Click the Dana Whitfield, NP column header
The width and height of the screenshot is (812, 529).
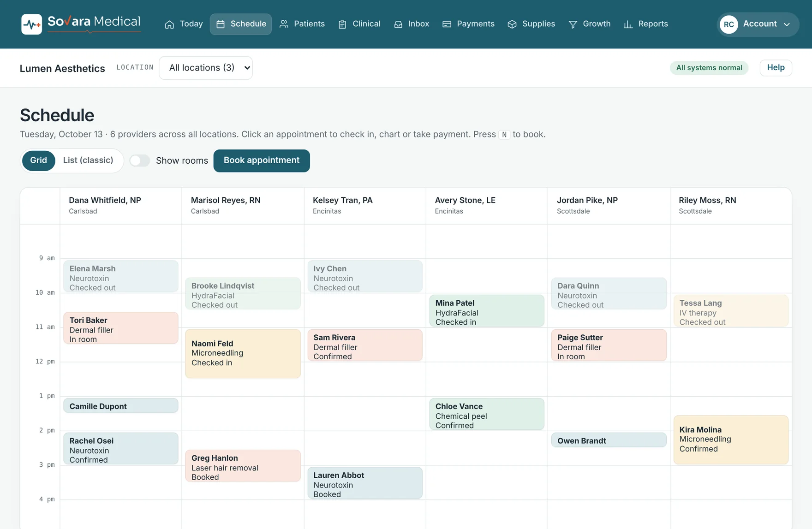121,205
